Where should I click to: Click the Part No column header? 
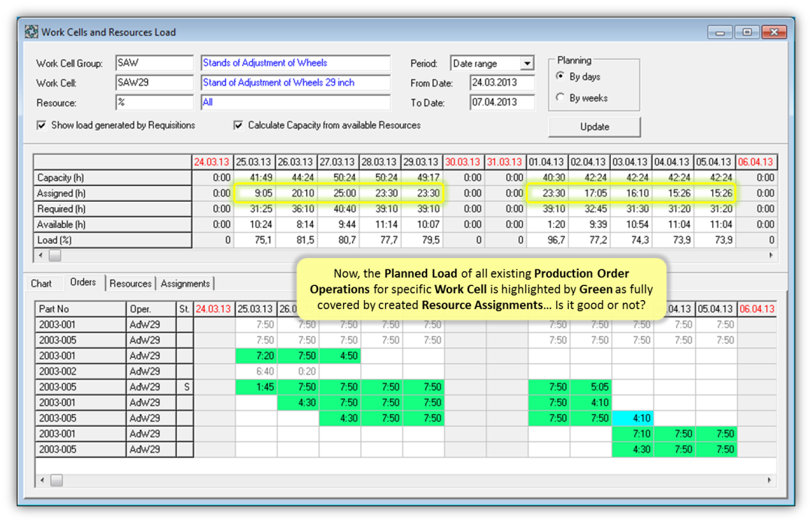pos(80,309)
